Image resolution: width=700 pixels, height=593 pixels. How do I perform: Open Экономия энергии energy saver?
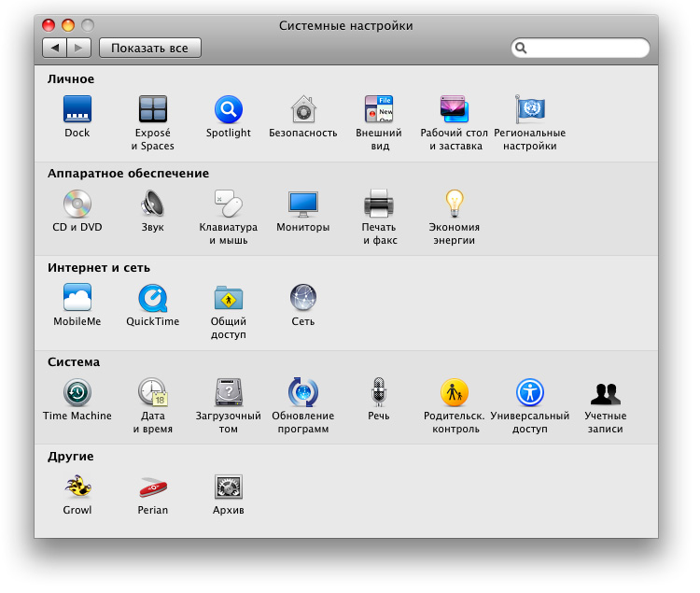[454, 205]
